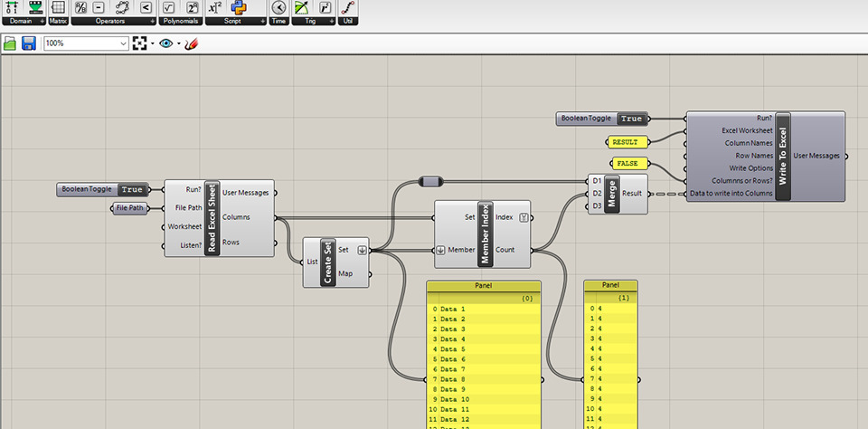Click the flatten arrow on Set output

click(362, 250)
